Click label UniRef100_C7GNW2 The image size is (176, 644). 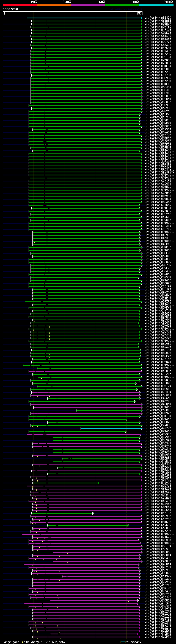click(x=158, y=498)
